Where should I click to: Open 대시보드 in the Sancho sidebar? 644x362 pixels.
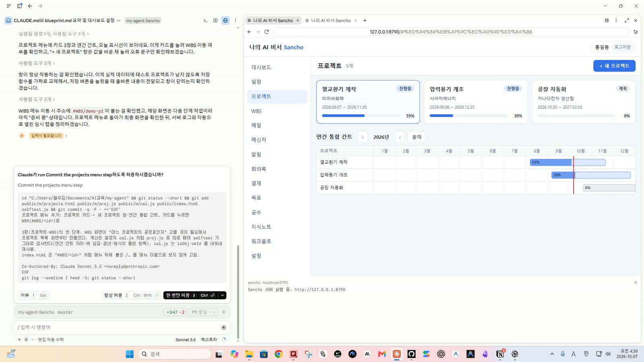(x=277, y=67)
